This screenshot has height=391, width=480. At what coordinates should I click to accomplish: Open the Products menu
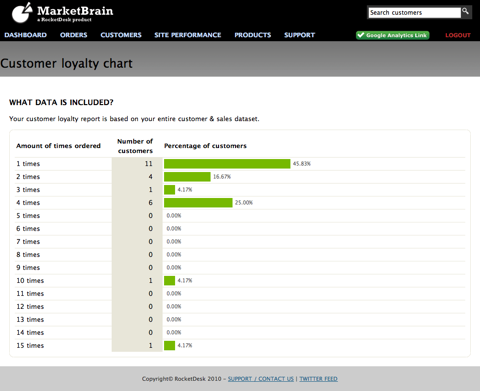(253, 35)
